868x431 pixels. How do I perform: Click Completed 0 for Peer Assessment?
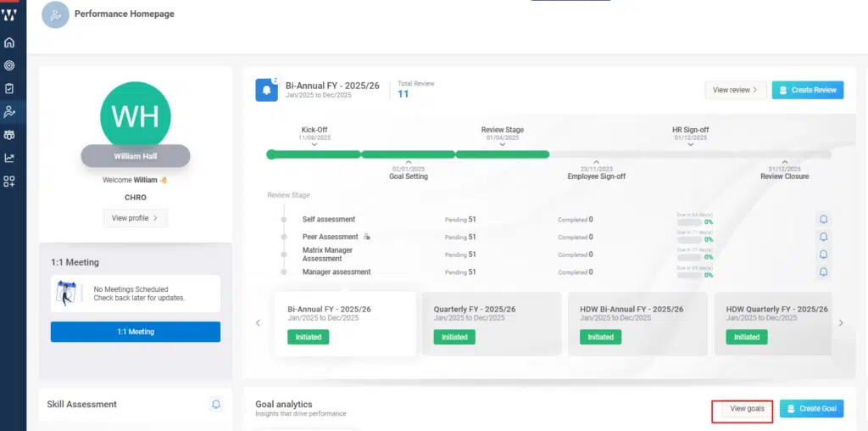point(576,237)
